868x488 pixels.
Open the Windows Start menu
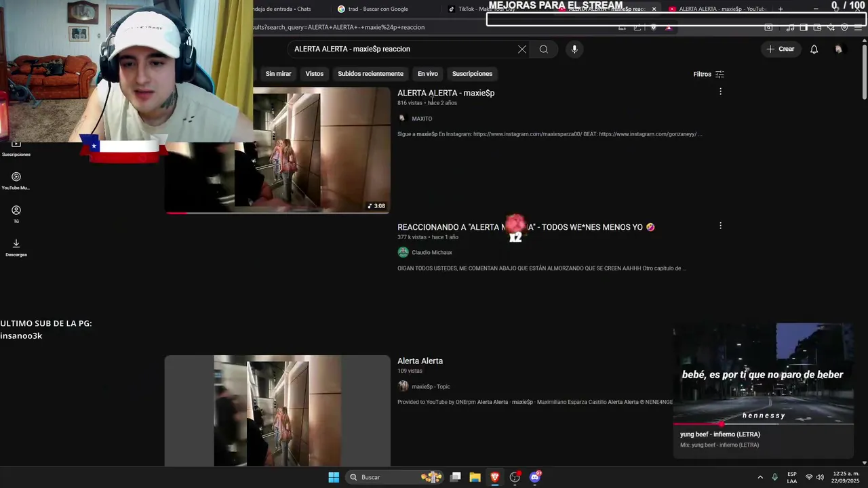pyautogui.click(x=334, y=477)
